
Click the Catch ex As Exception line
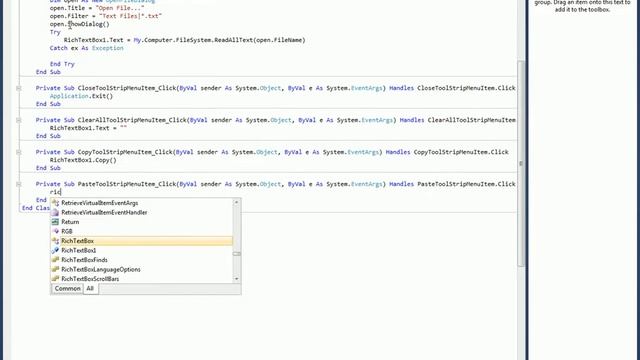pos(87,48)
